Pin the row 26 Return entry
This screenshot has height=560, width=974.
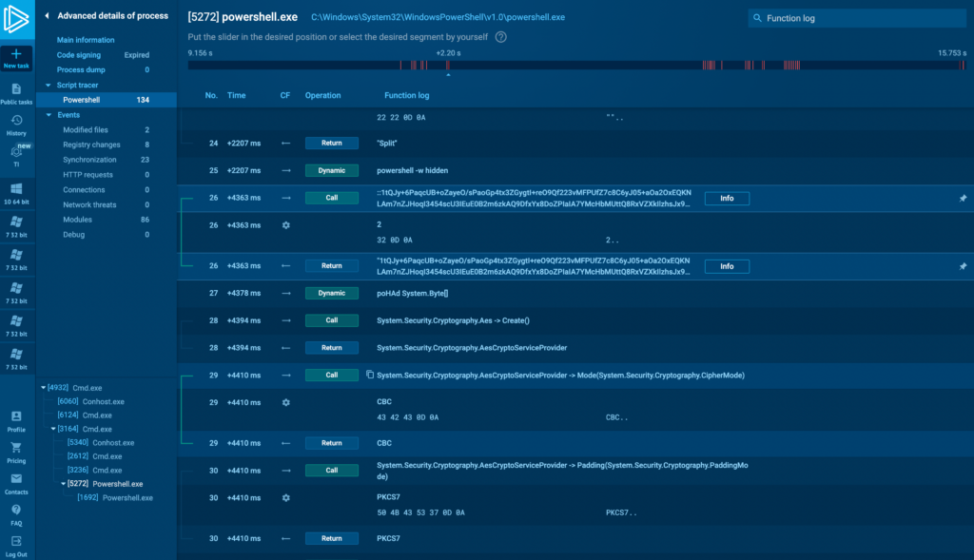coord(963,266)
